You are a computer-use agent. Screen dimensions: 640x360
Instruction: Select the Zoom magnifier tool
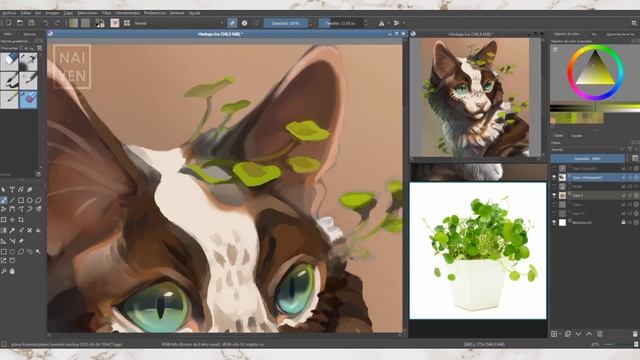click(x=4, y=271)
